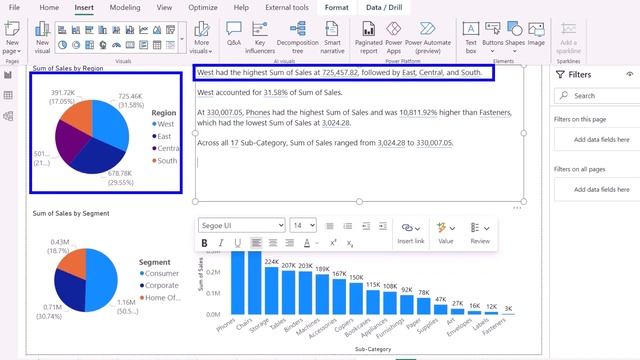
Task: Switch to the Data / Drill tab
Action: 384,7
